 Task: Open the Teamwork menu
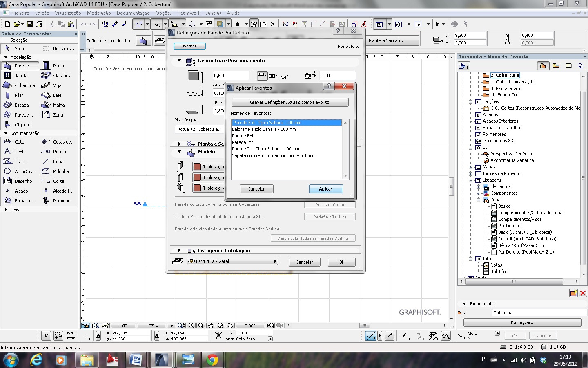[189, 13]
